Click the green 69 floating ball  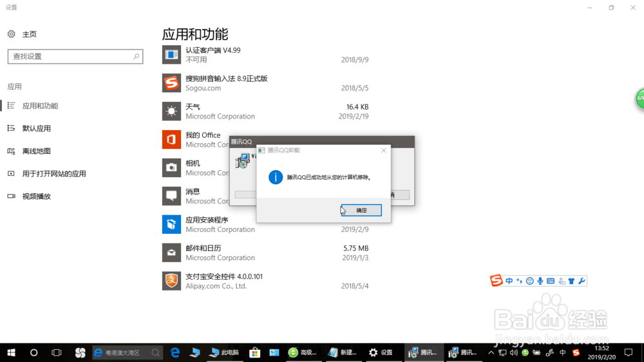tap(640, 99)
